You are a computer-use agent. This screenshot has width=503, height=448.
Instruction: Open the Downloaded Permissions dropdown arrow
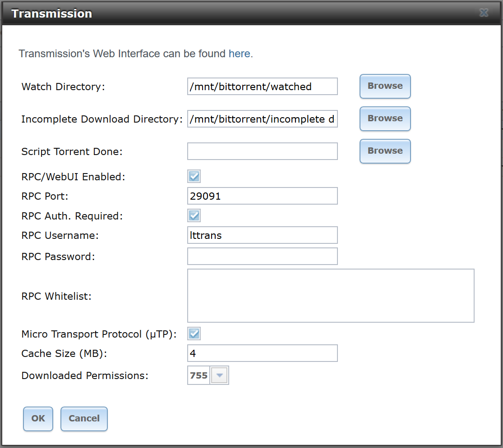tap(219, 375)
